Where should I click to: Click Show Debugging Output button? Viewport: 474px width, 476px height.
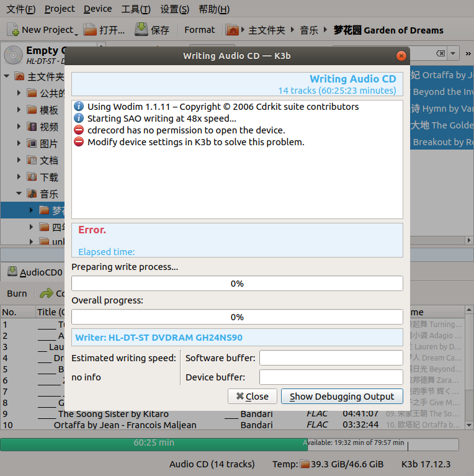click(342, 396)
